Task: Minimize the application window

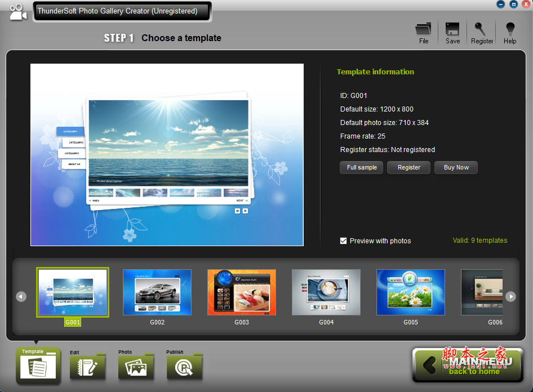Action: coord(500,5)
